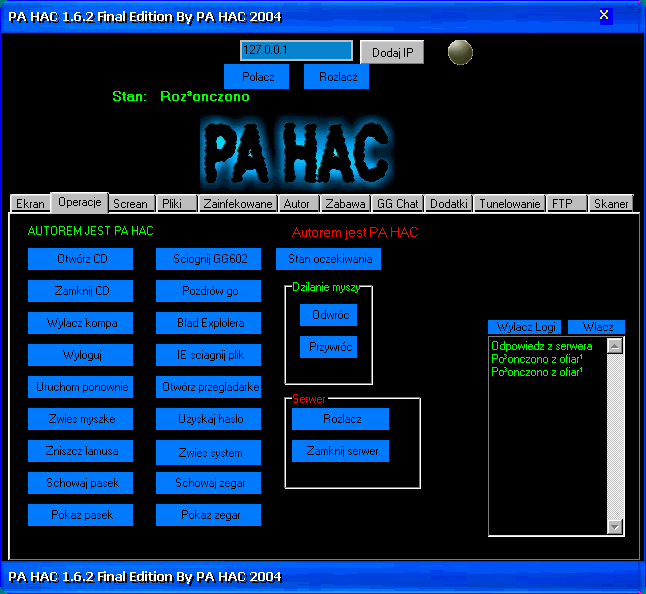
Task: Switch to the Skaner tab
Action: coord(610,203)
